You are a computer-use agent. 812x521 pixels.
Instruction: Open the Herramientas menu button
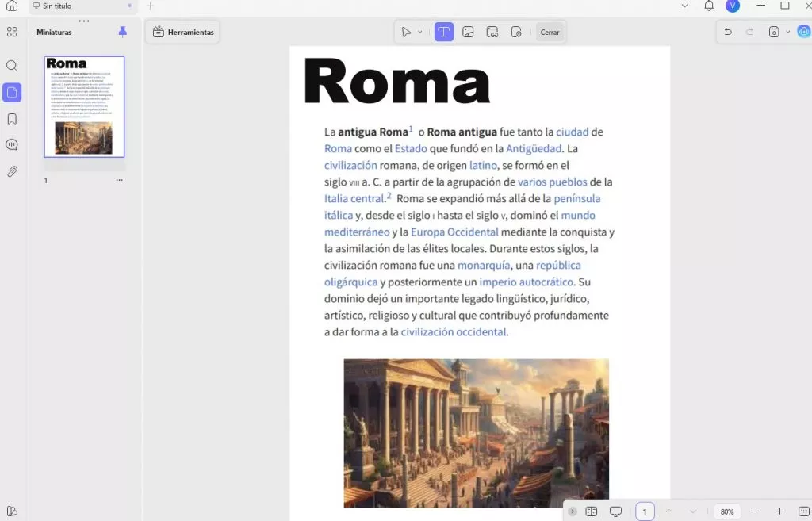tap(183, 32)
